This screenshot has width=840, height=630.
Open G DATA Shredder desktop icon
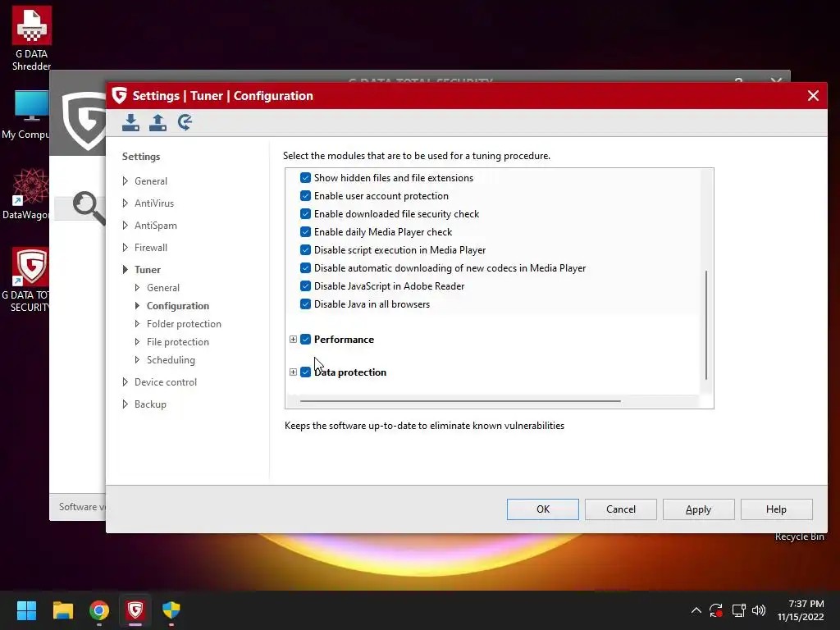[32, 39]
